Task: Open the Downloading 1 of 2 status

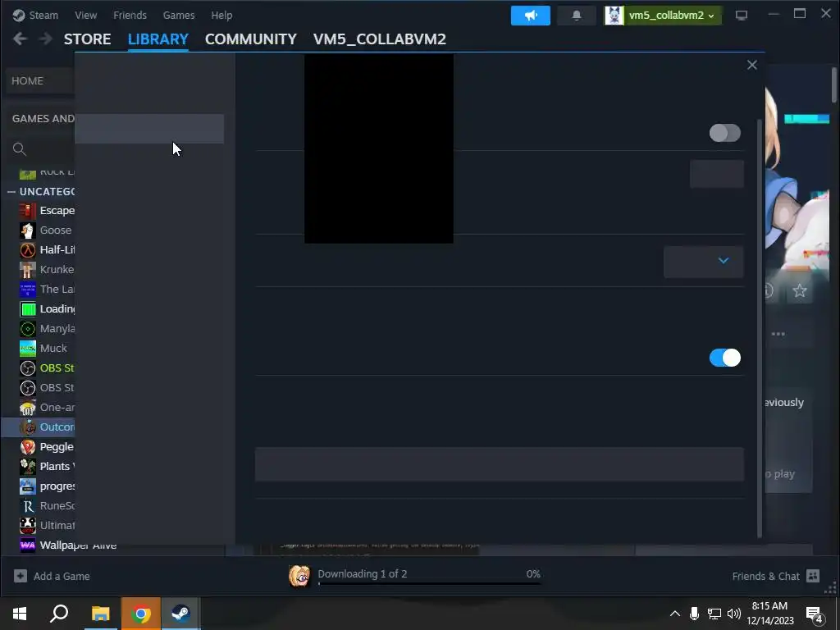Action: tap(362, 573)
